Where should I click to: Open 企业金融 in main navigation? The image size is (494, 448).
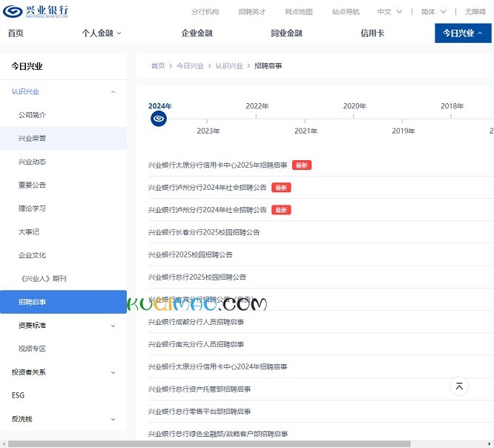coord(197,33)
